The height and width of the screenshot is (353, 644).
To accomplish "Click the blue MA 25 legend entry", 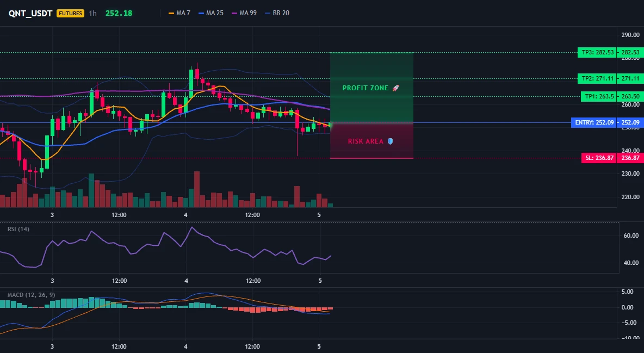I will point(211,13).
